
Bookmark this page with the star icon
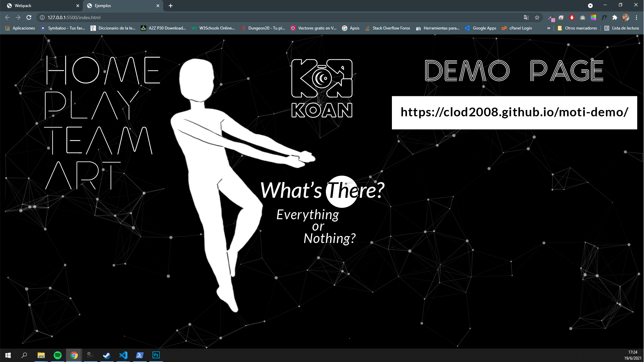(537, 17)
